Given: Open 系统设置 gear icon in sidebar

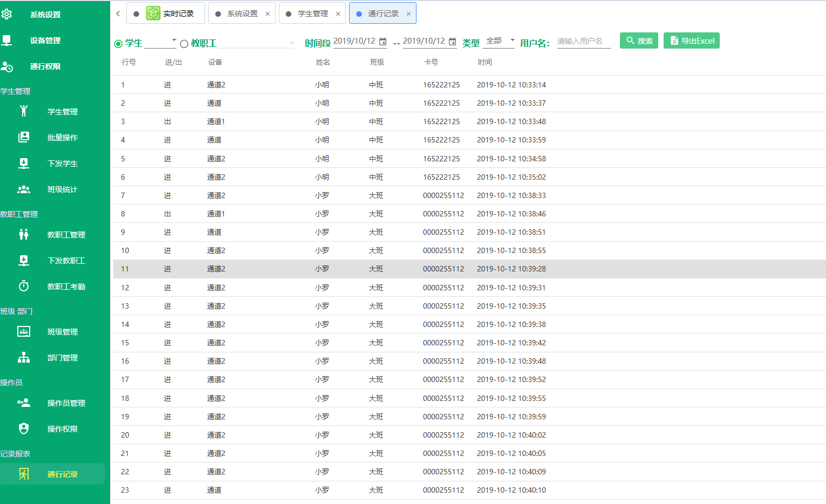Looking at the screenshot, I should (6, 14).
